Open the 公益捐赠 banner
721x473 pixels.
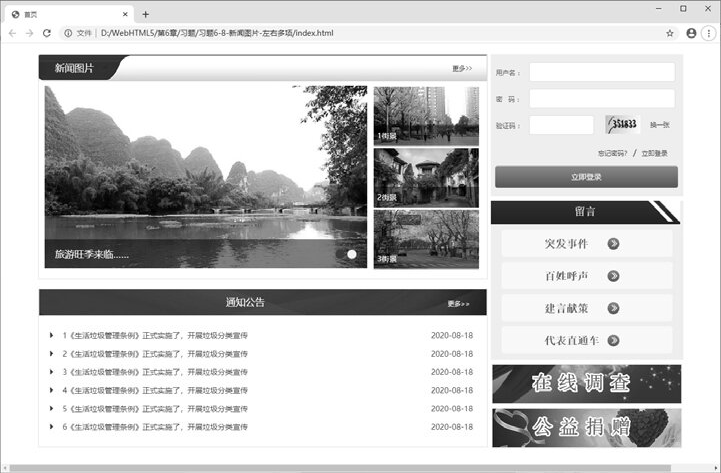[x=587, y=427]
